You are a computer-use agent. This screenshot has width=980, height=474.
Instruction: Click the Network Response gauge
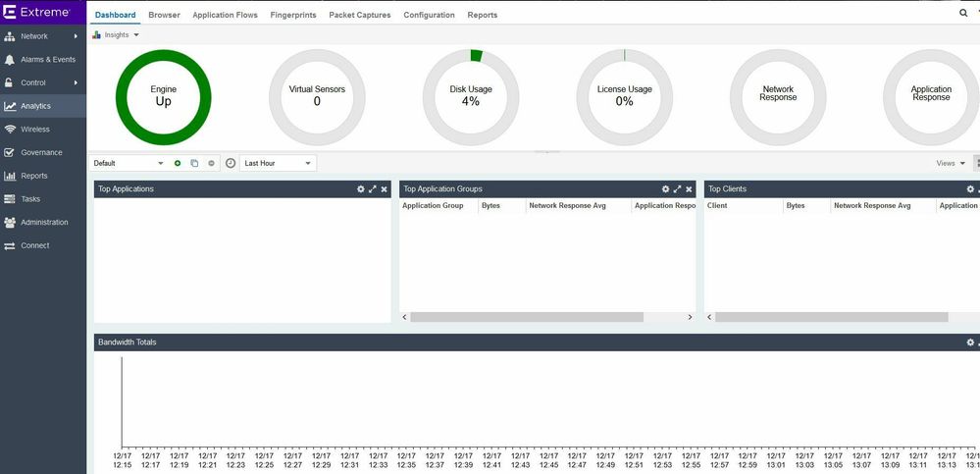coord(778,97)
